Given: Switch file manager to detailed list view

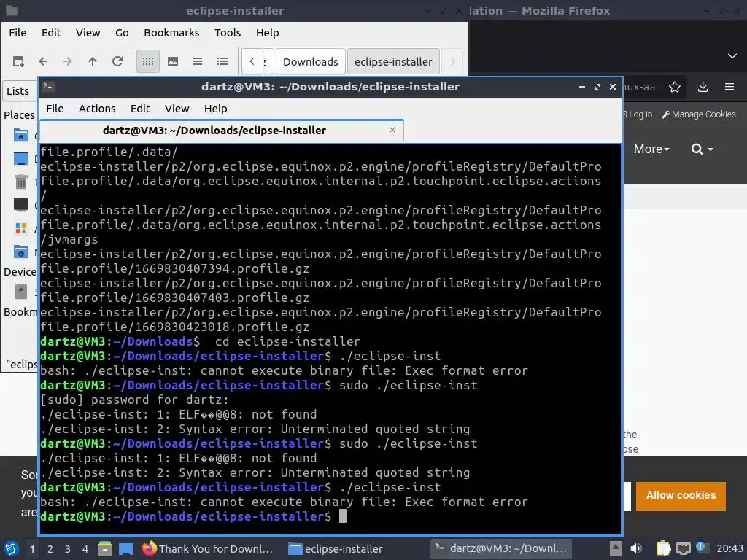Looking at the screenshot, I should tap(222, 61).
